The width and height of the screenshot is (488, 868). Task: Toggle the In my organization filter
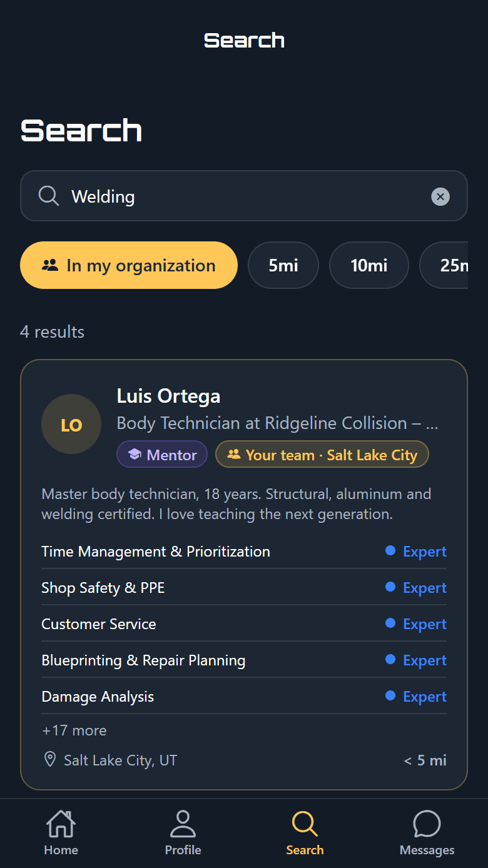(129, 265)
